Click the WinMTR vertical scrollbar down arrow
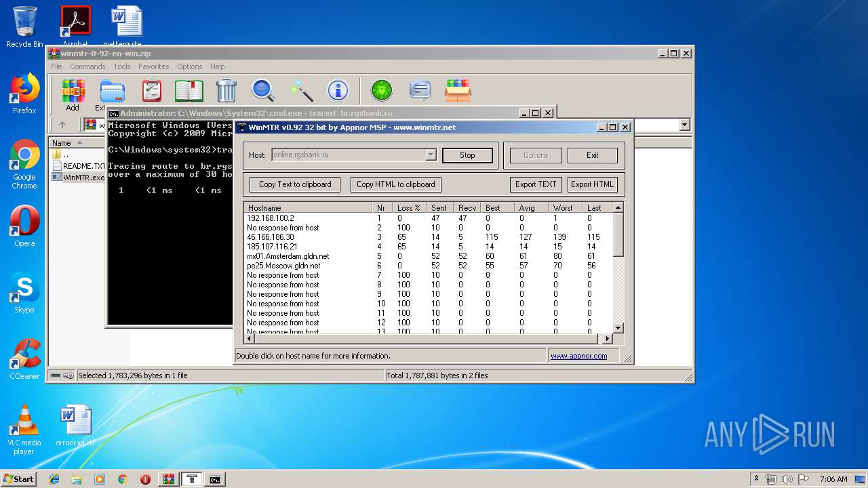This screenshot has width=868, height=488. (618, 328)
